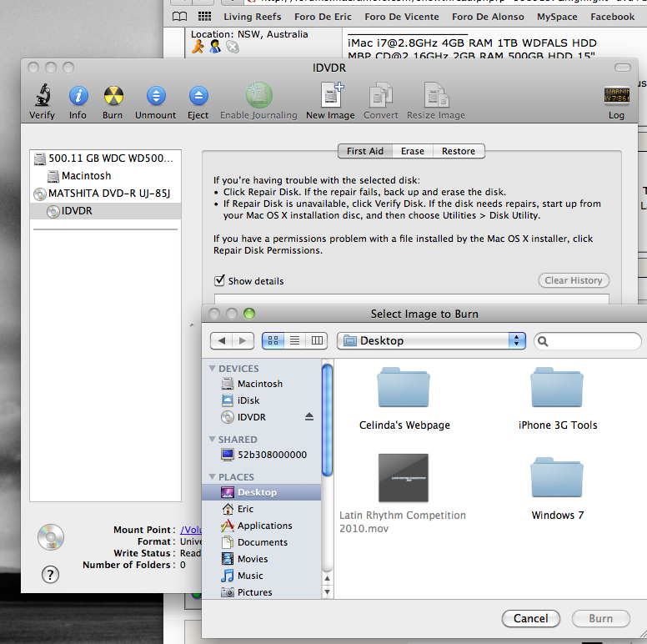Collapse the SHARED sidebar section
Viewport: 647px width, 644px height.
213,440
